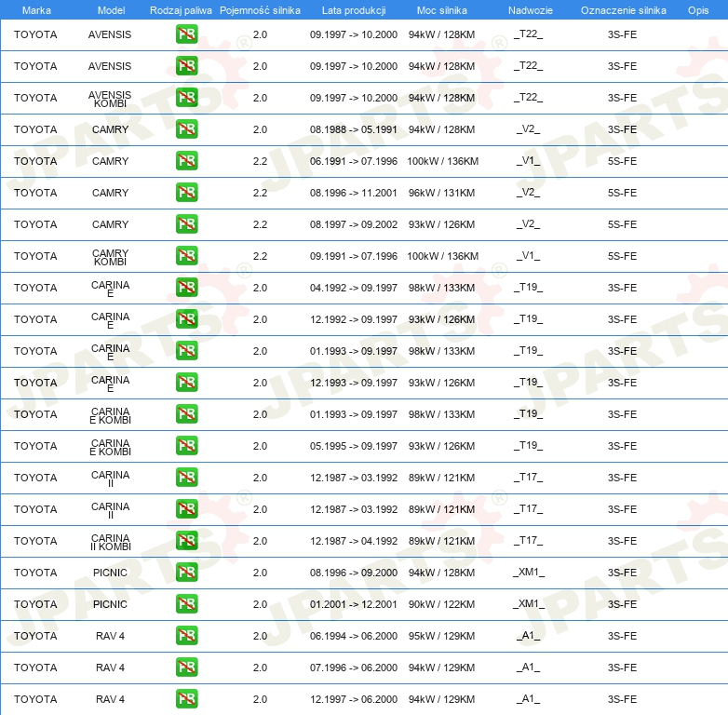Click the petrol fuel icon in the CAMRY KOMBI row
728x715 pixels.
click(x=186, y=255)
